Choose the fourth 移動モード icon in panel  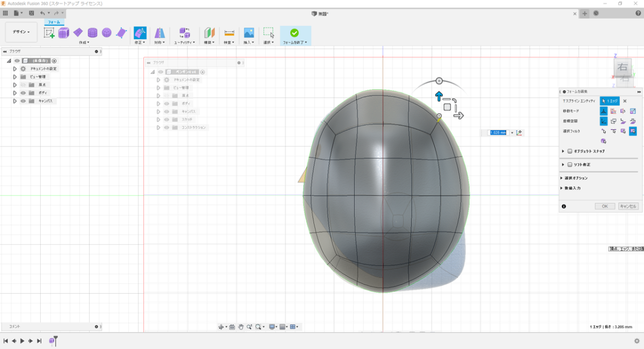pyautogui.click(x=633, y=111)
